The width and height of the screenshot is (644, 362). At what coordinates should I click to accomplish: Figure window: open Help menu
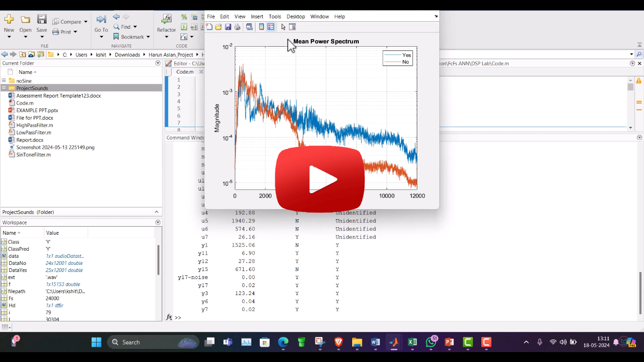pos(339,16)
